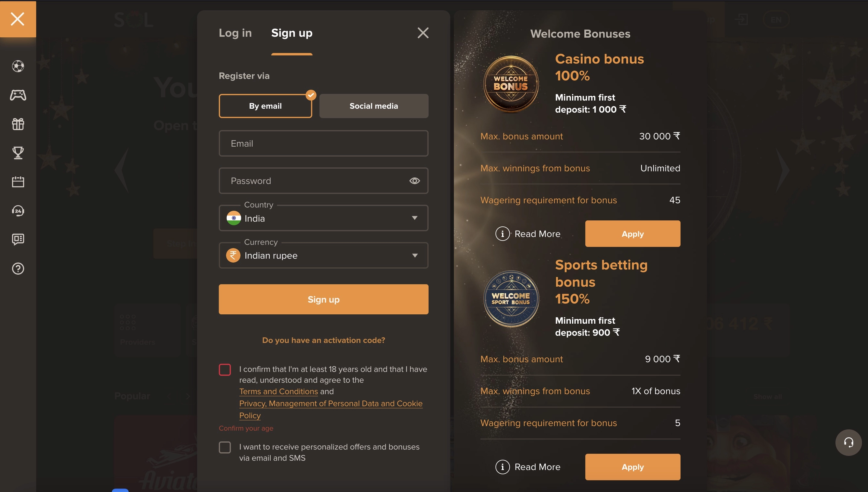Image resolution: width=868 pixels, height=492 pixels.
Task: Expand the Country dropdown showing India
Action: (323, 218)
